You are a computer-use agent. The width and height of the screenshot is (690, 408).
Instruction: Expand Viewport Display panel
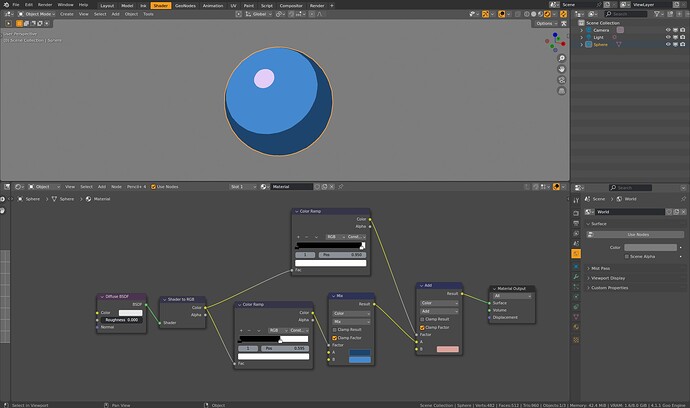click(x=636, y=278)
